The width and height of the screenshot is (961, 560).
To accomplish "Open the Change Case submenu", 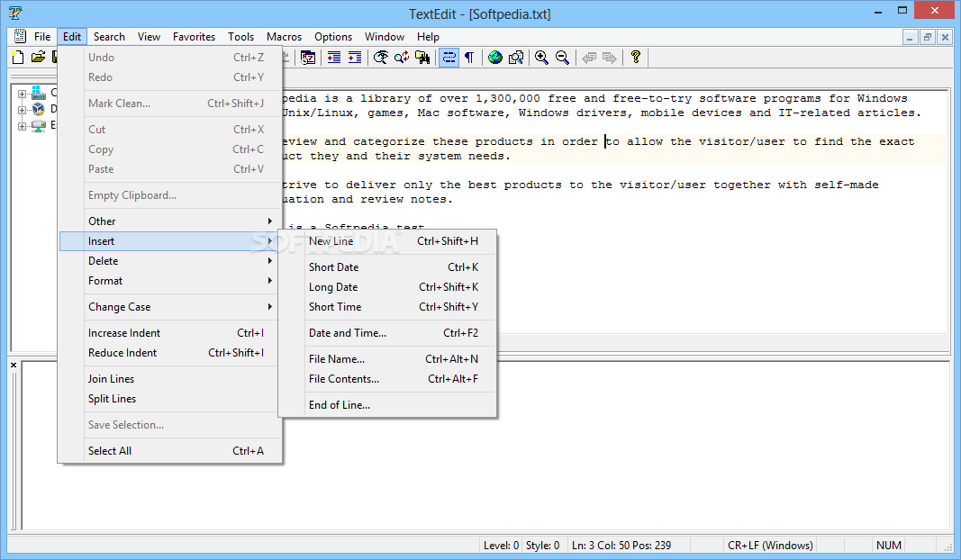I will point(169,307).
